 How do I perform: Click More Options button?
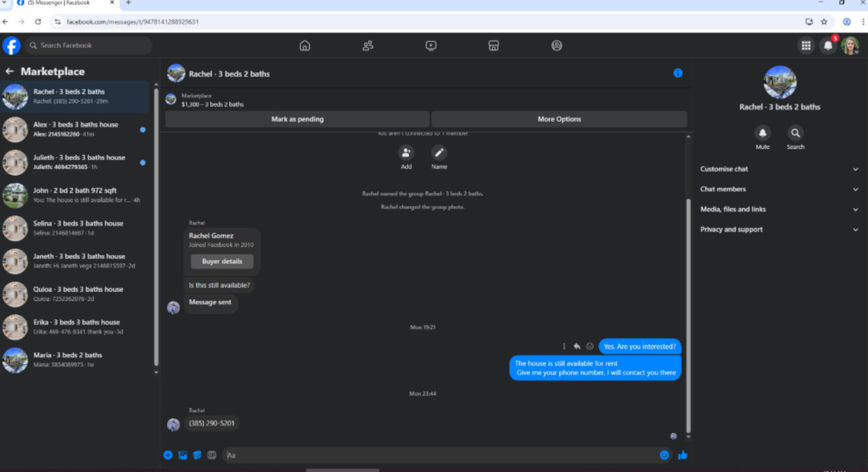coord(559,119)
